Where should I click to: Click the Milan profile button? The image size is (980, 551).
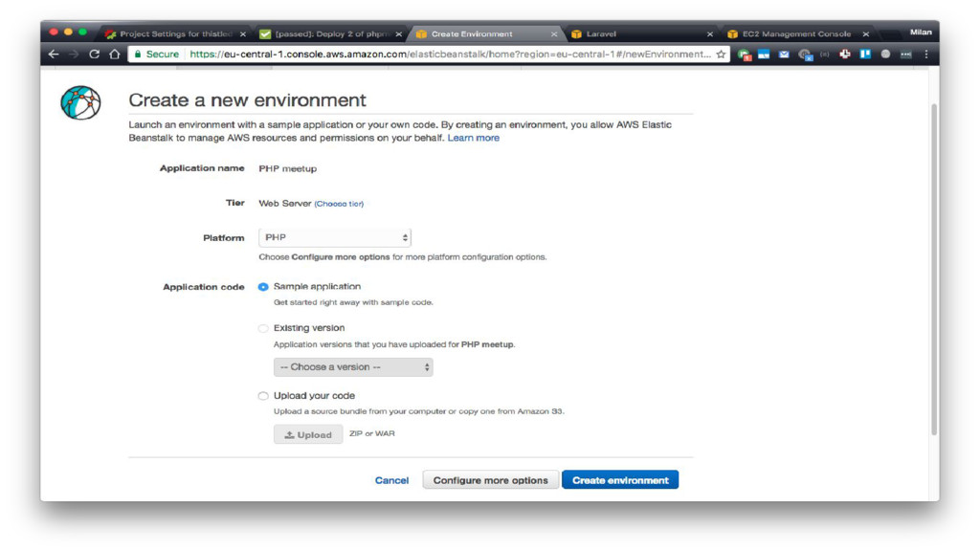pyautogui.click(x=920, y=32)
